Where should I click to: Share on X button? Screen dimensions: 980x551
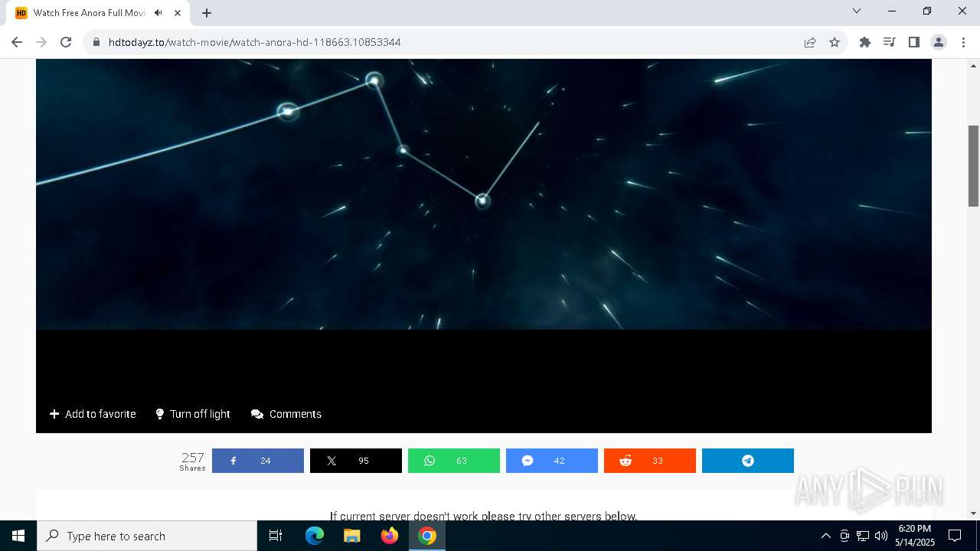coord(356,461)
